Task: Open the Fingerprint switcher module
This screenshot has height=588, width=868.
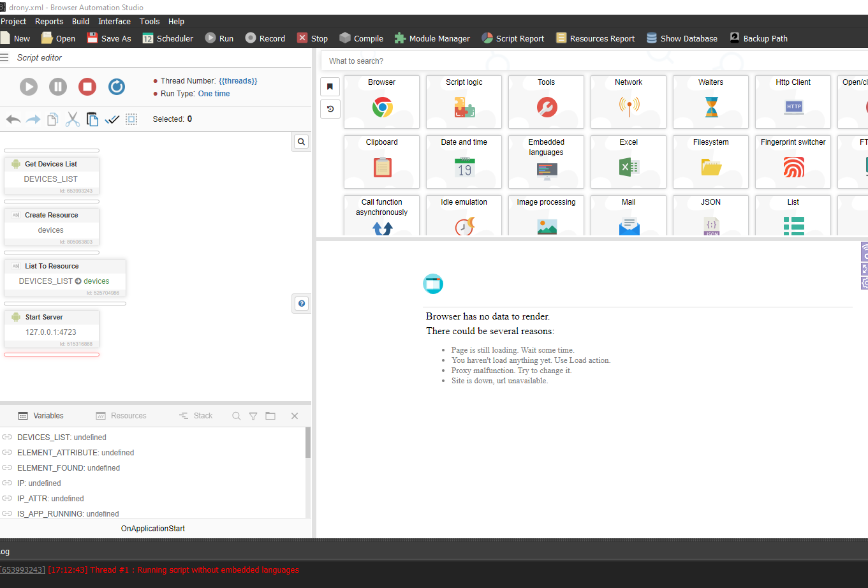Action: click(x=793, y=161)
